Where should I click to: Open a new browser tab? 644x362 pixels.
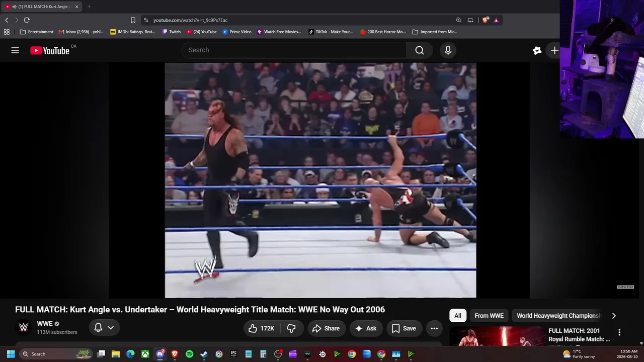coord(89,7)
